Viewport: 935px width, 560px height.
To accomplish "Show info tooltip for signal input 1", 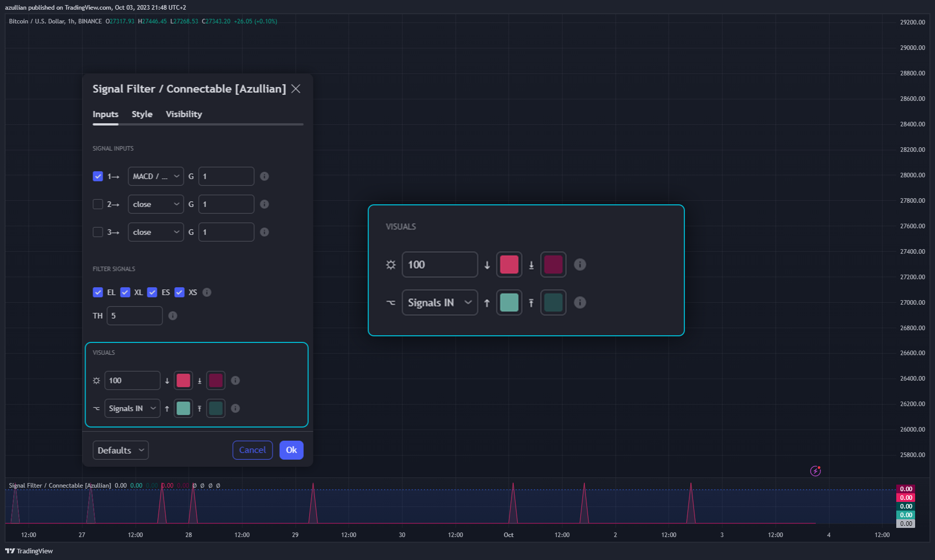I will [264, 176].
